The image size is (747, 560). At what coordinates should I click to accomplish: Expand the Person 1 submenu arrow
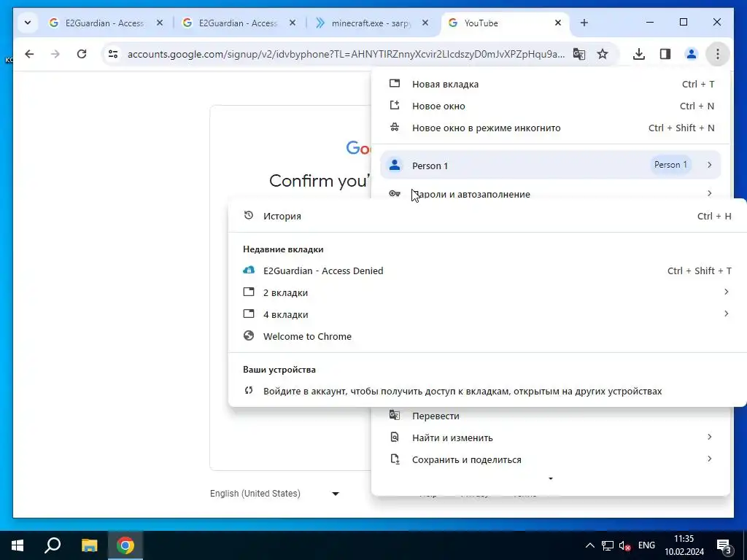click(x=709, y=165)
